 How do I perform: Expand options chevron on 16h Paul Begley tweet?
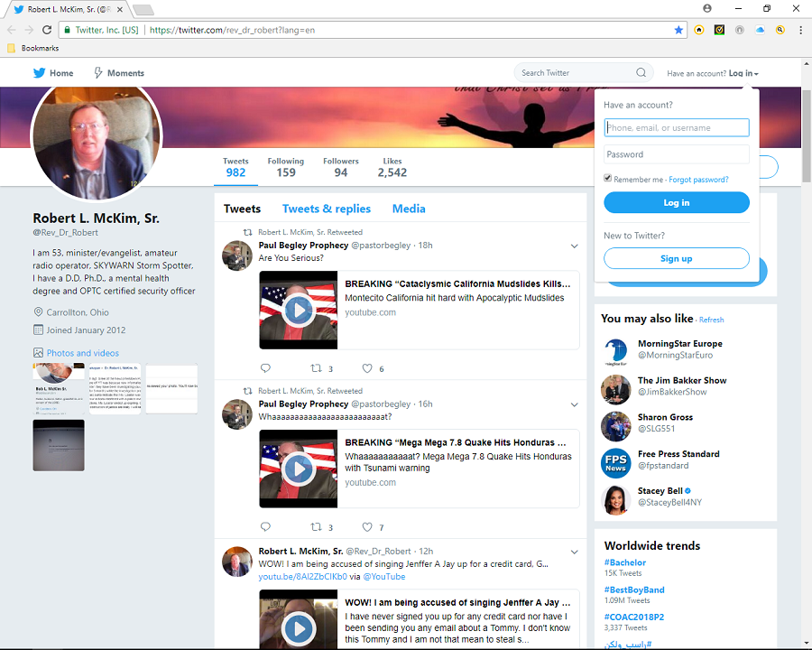pos(575,404)
